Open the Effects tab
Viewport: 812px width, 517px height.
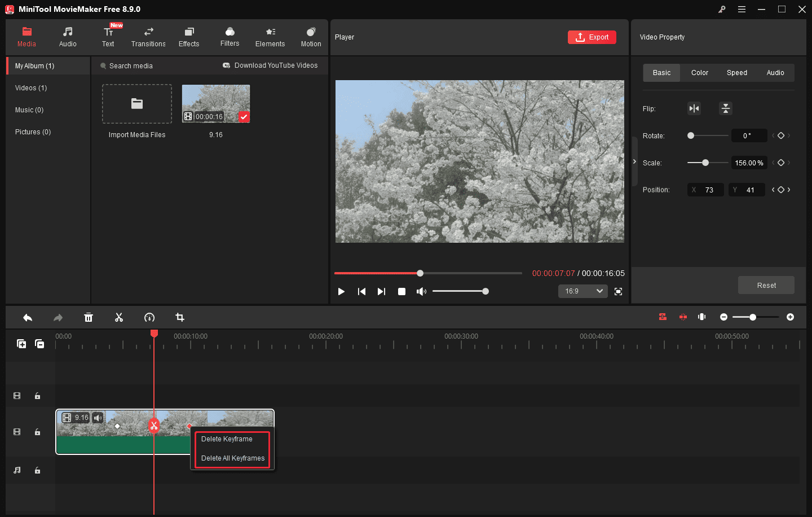189,37
